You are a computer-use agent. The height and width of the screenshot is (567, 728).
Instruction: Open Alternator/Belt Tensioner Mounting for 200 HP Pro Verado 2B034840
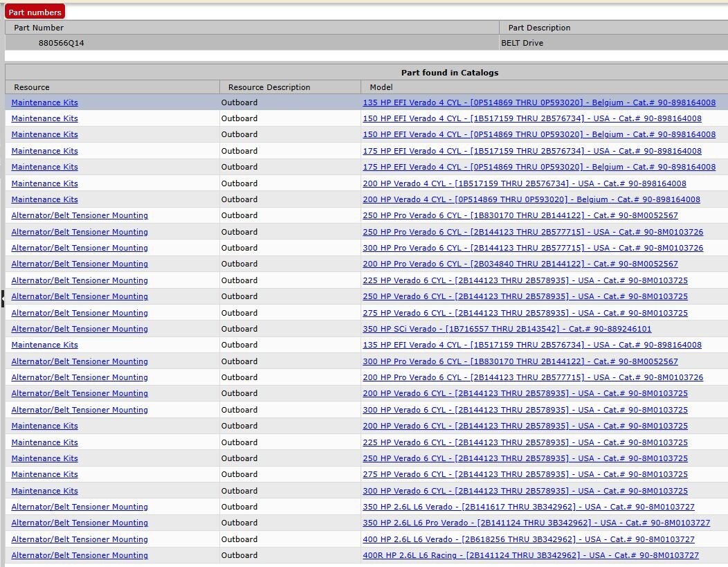coord(80,264)
